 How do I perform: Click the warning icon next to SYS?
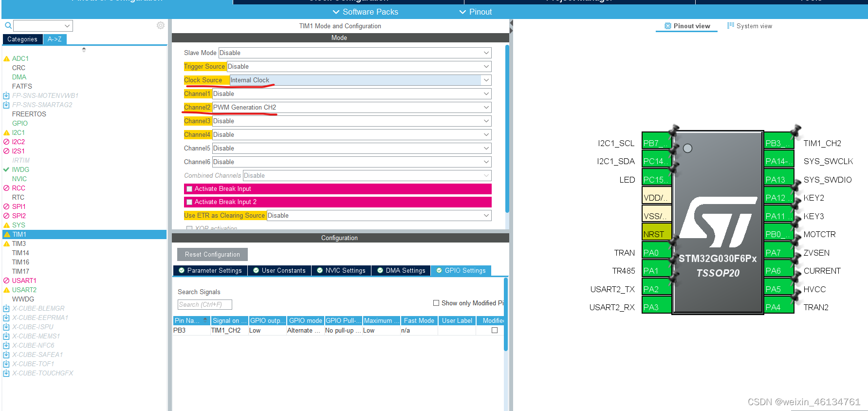click(x=7, y=225)
